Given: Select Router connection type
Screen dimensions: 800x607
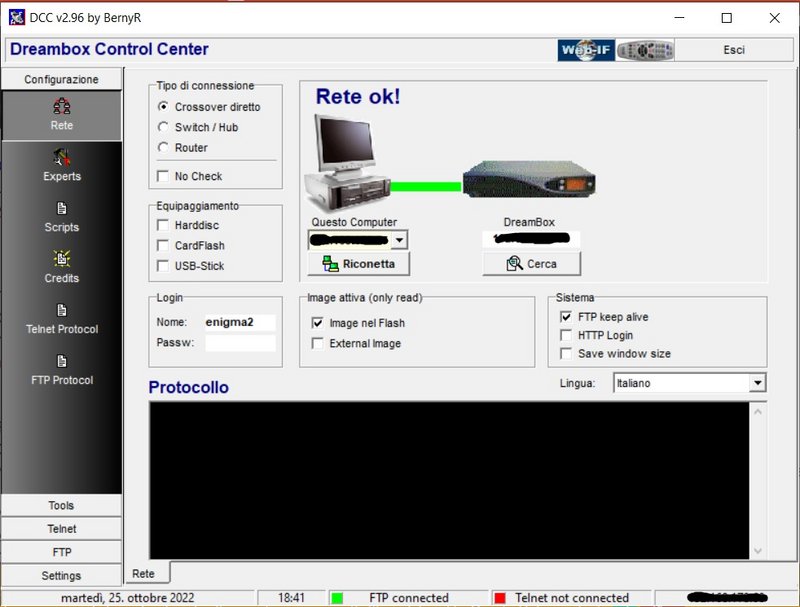Looking at the screenshot, I should (163, 147).
